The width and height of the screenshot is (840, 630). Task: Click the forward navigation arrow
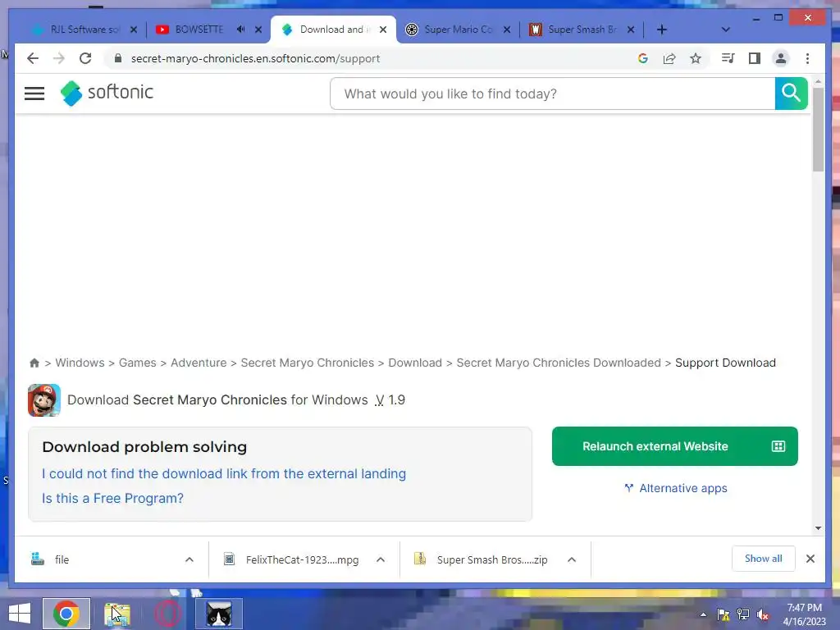(59, 58)
